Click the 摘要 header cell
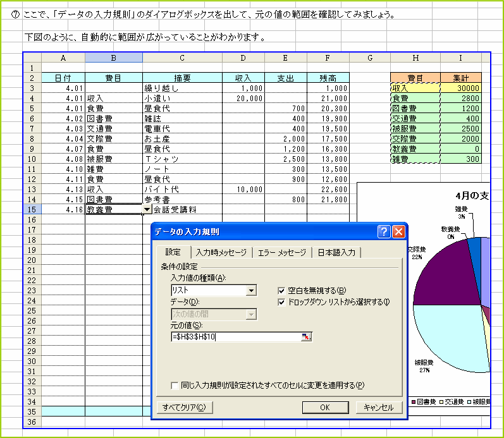The image size is (504, 438). coord(182,78)
